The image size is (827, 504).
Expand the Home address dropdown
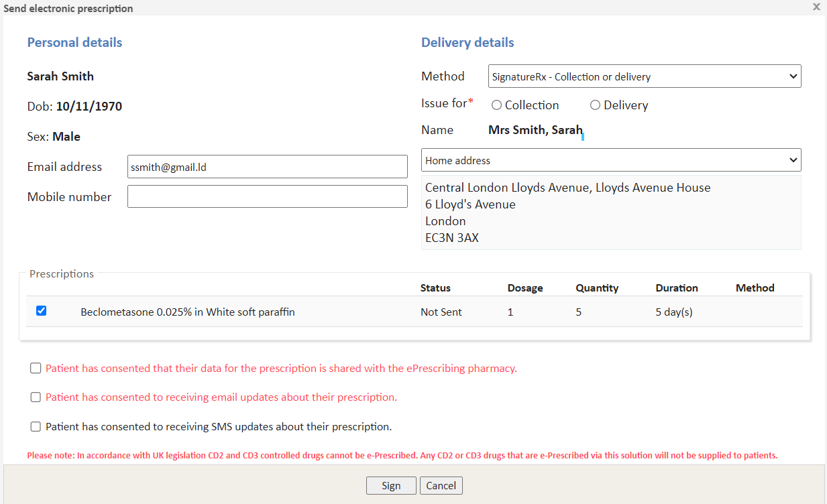point(610,160)
